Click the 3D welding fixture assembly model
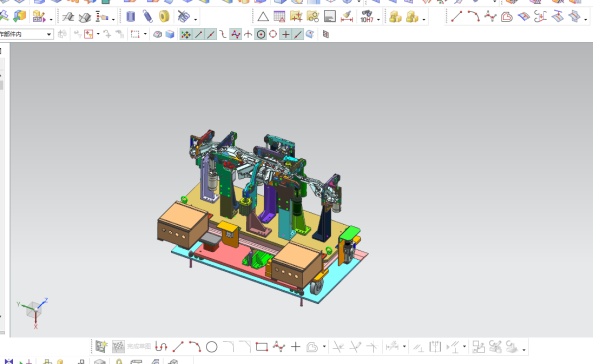The width and height of the screenshot is (593, 364). tap(262, 217)
